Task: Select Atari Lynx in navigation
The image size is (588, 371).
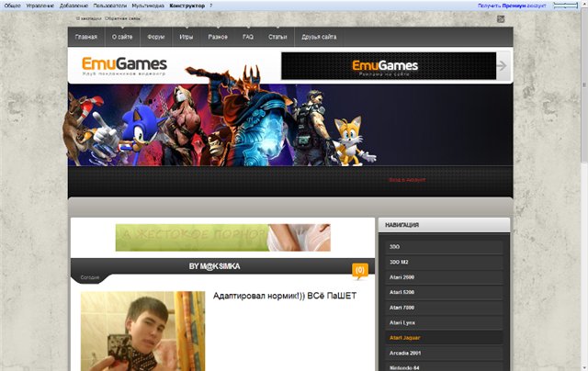Action: click(444, 322)
